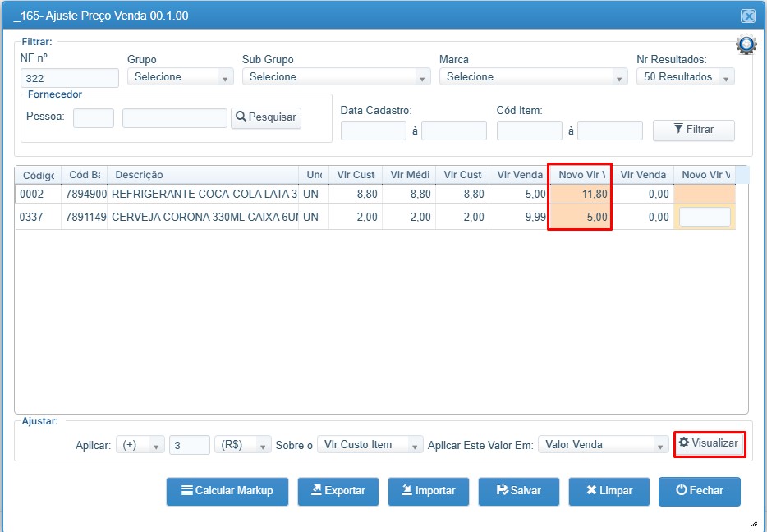Screen dimensions: 767x532
Task: Click the Cód Item start field
Action: [530, 131]
